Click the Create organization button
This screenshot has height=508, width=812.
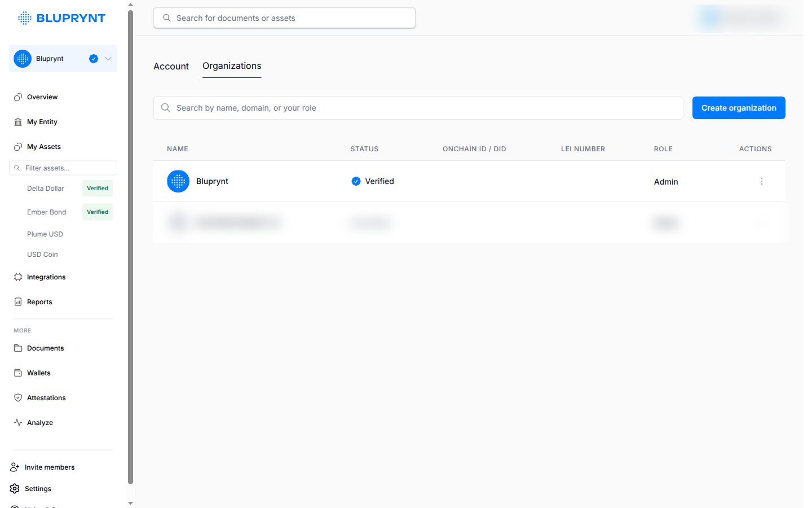pos(739,108)
